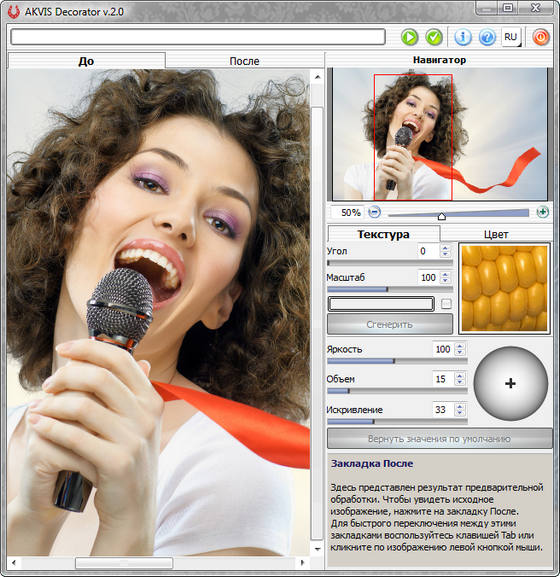The width and height of the screenshot is (560, 577).
Task: Click the green Run play button
Action: [x=409, y=37]
